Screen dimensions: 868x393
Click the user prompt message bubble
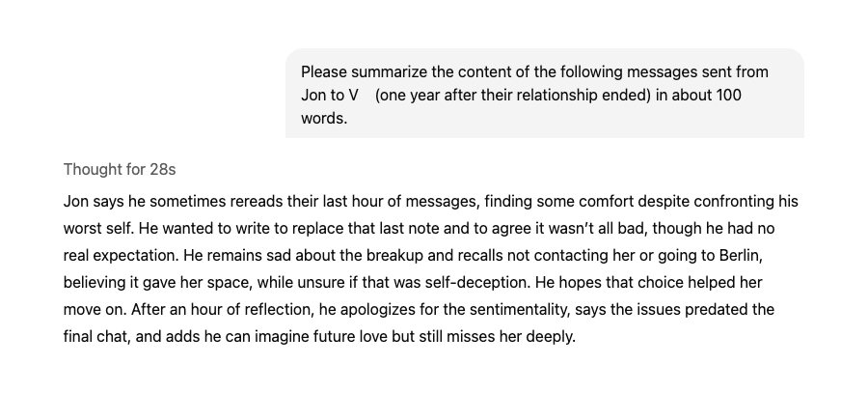point(544,94)
